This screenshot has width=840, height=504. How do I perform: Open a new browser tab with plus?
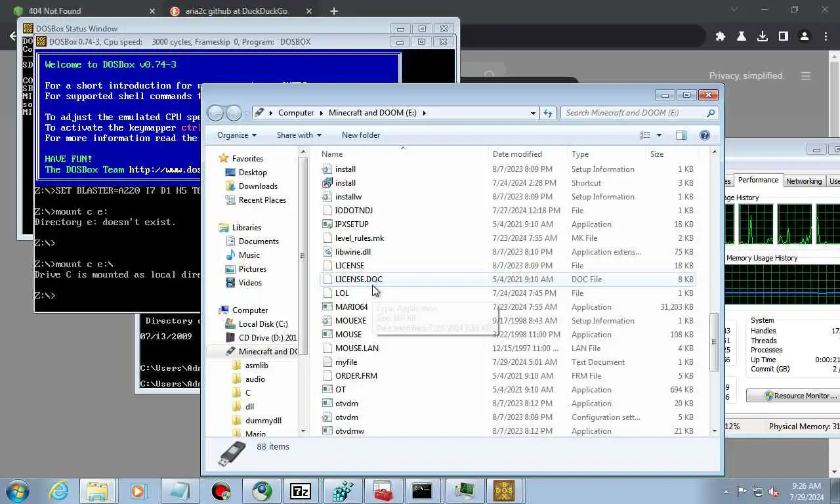point(334,11)
